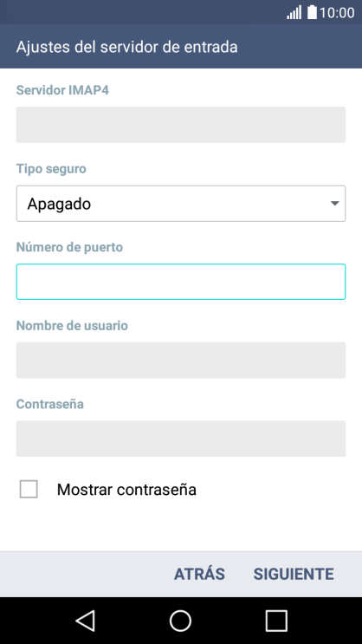Continue with the SIGUIENTE button
This screenshot has height=644, width=362.
coord(294,574)
